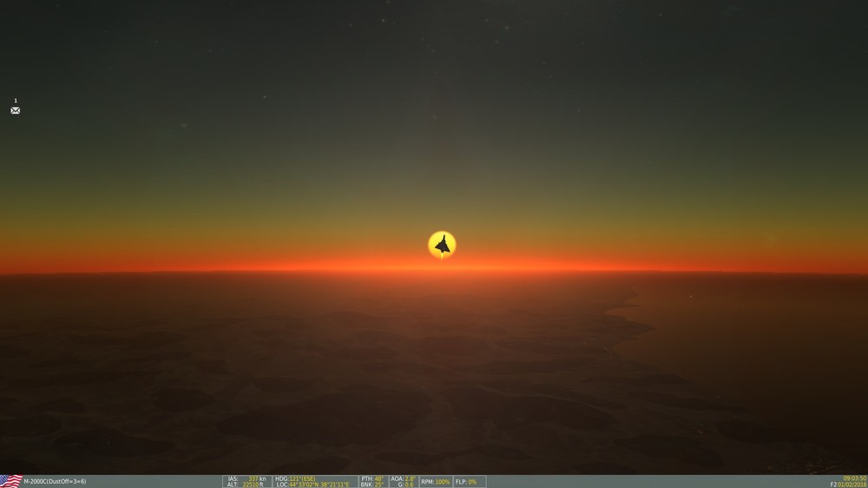Click the RPM 100% indicator
This screenshot has height=488, width=868.
click(x=435, y=482)
